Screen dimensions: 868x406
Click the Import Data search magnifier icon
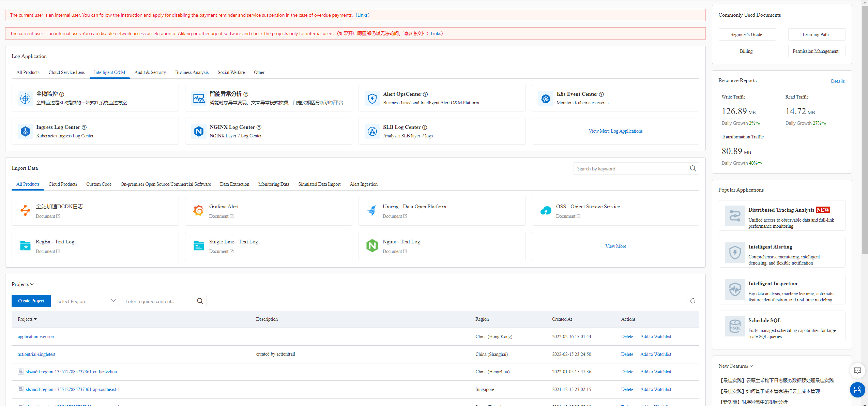(693, 168)
